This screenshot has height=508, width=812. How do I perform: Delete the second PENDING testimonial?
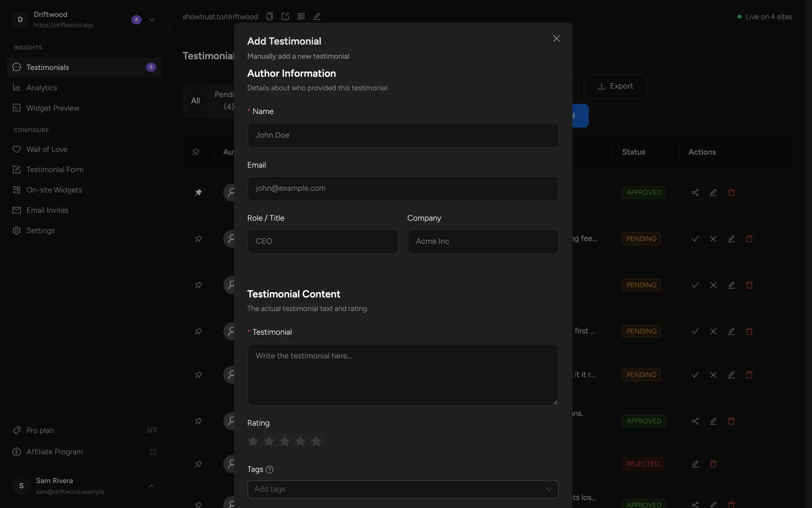(x=749, y=285)
